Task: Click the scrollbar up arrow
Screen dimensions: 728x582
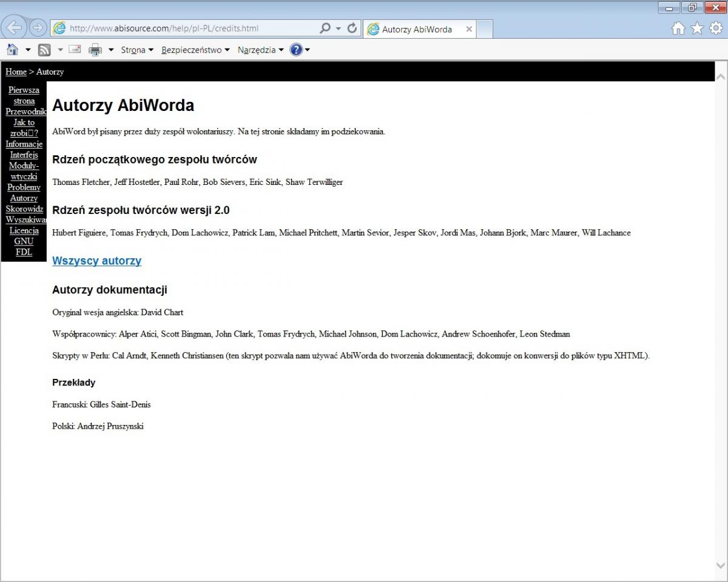Action: click(721, 77)
